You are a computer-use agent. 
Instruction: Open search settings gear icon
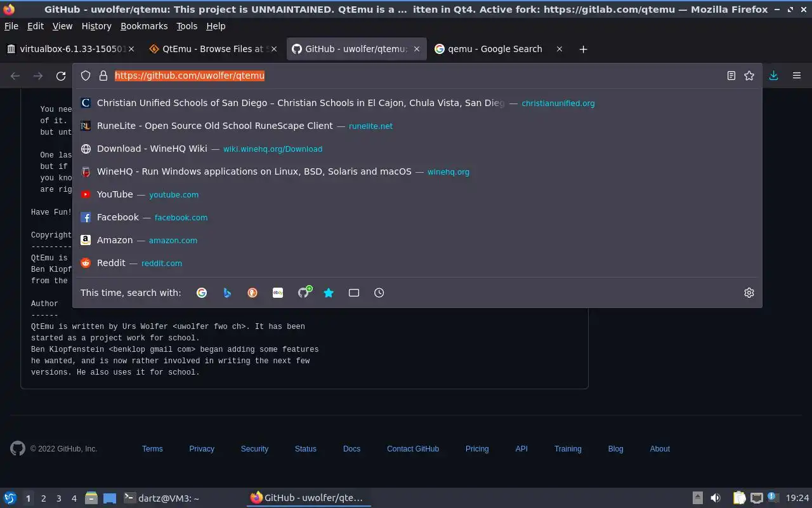click(x=749, y=293)
